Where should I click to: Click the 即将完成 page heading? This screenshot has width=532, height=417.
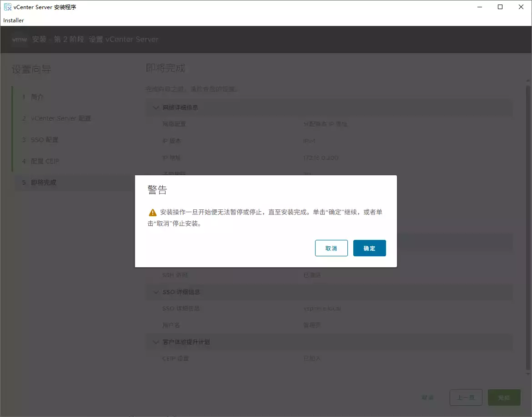click(166, 68)
